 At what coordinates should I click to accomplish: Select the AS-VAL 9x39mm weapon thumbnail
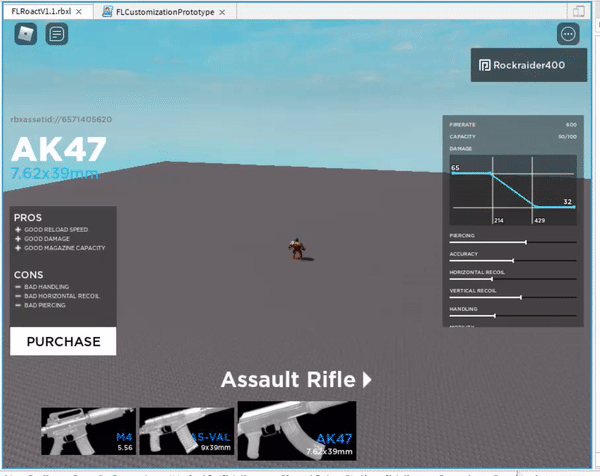pyautogui.click(x=186, y=431)
